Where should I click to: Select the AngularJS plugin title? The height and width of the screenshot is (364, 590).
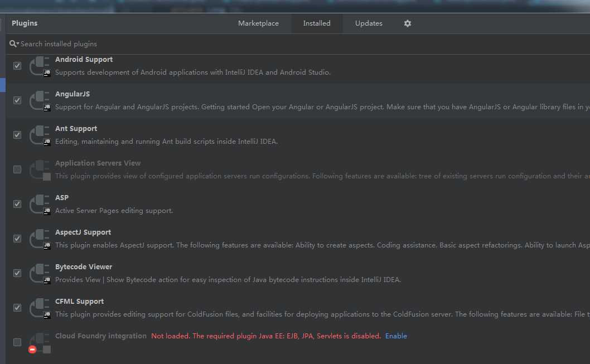(x=72, y=94)
